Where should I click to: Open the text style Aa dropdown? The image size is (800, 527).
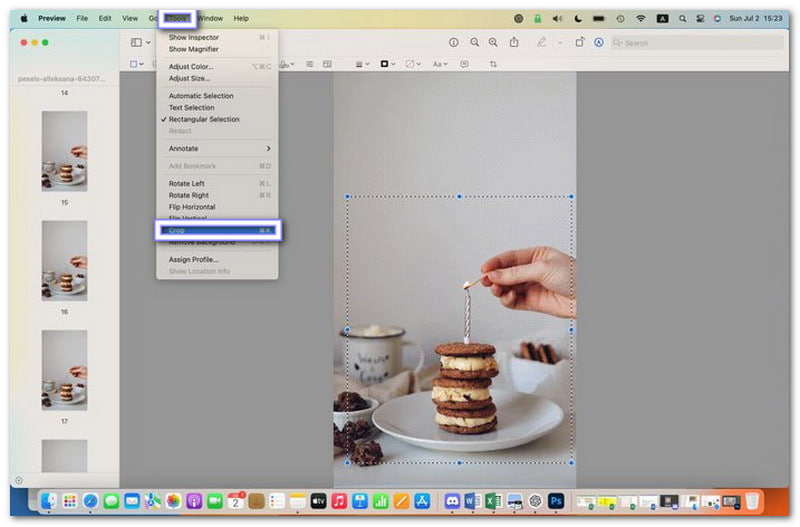tap(440, 64)
